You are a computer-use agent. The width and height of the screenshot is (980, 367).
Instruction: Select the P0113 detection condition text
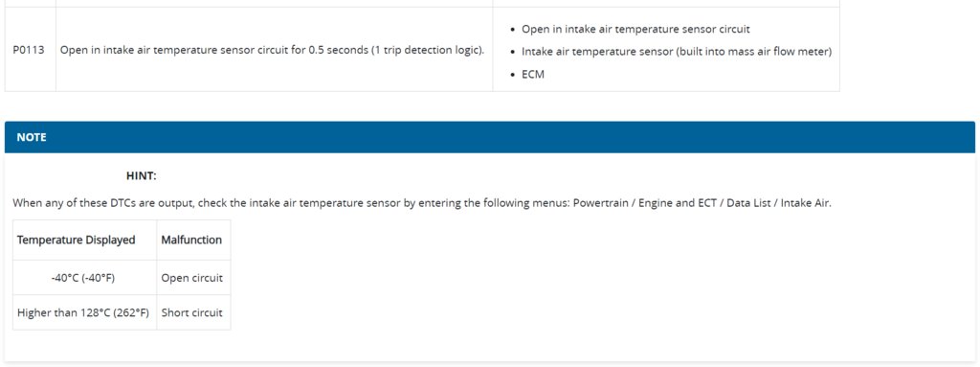[x=272, y=50]
